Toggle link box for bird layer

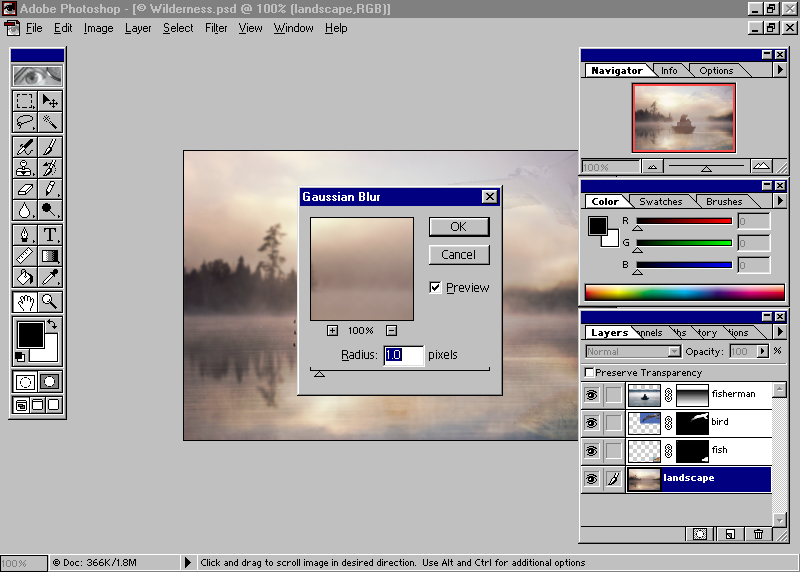point(614,423)
